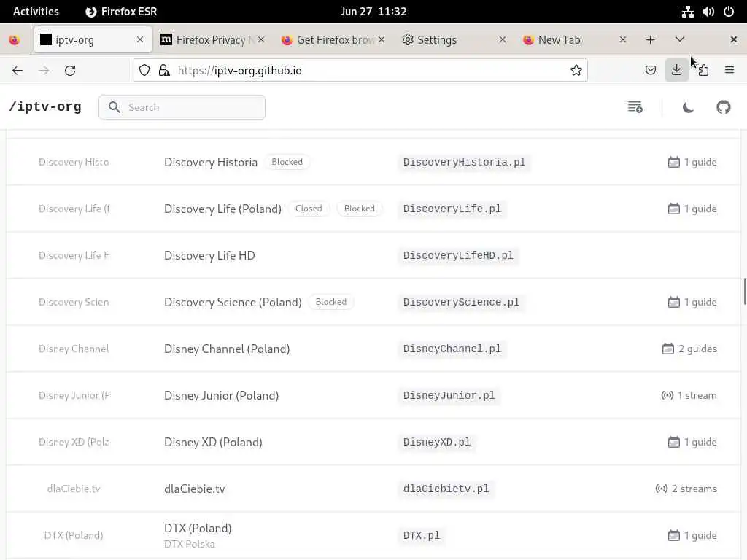Screen dimensions: 747x560
Task: Open Firefox View pinned icon
Action: pos(15,40)
